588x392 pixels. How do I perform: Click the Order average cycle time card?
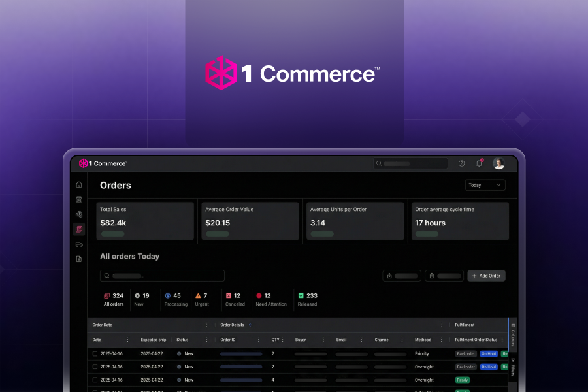point(460,221)
